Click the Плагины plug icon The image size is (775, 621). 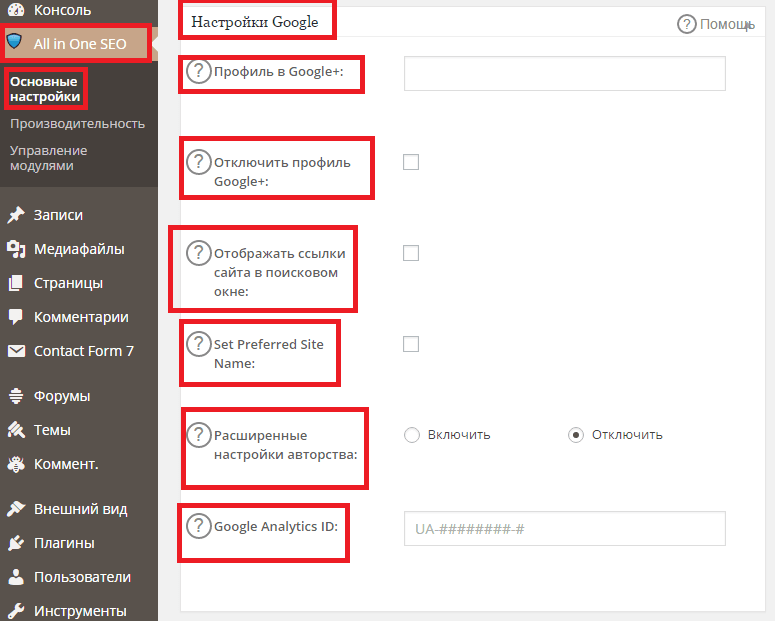[16, 543]
